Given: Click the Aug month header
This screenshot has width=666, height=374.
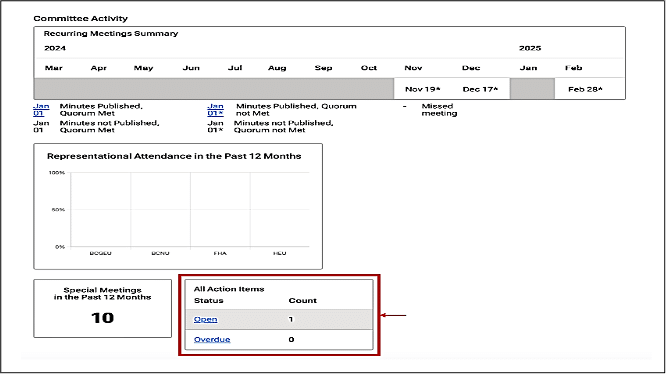Looking at the screenshot, I should click(x=277, y=68).
